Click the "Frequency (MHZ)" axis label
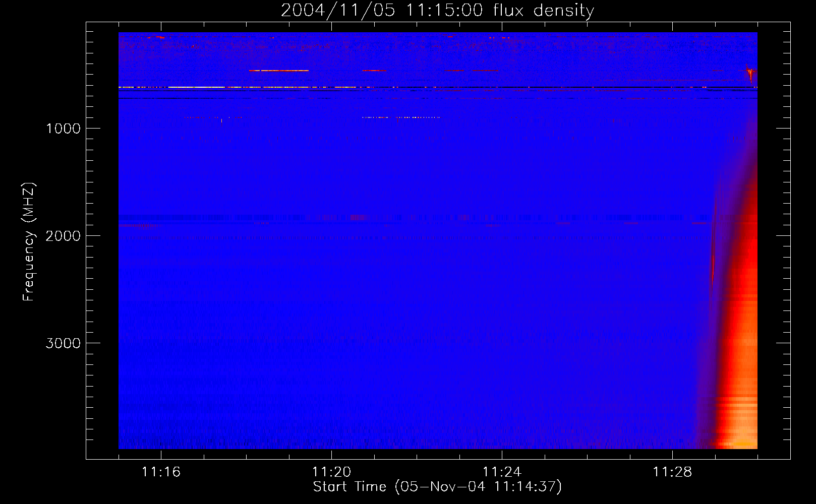The width and height of the screenshot is (816, 504). click(x=29, y=242)
